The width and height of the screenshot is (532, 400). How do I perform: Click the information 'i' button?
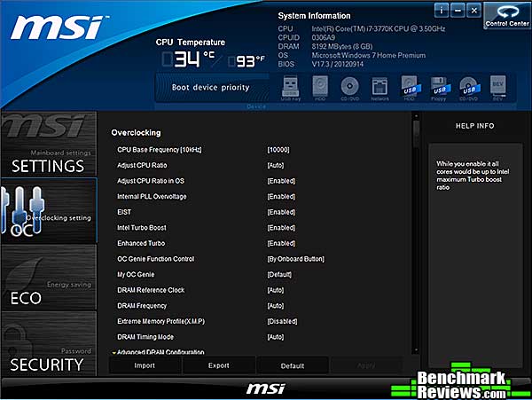point(442,11)
